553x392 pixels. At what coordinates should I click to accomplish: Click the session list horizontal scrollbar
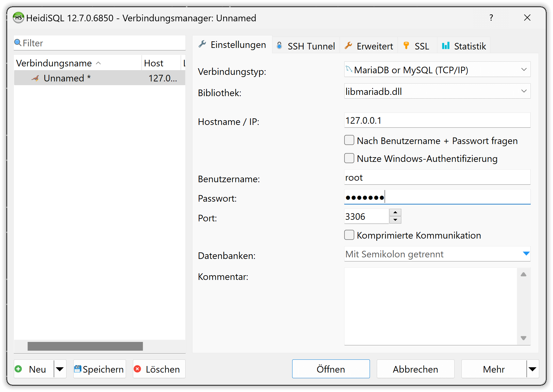[x=85, y=346]
